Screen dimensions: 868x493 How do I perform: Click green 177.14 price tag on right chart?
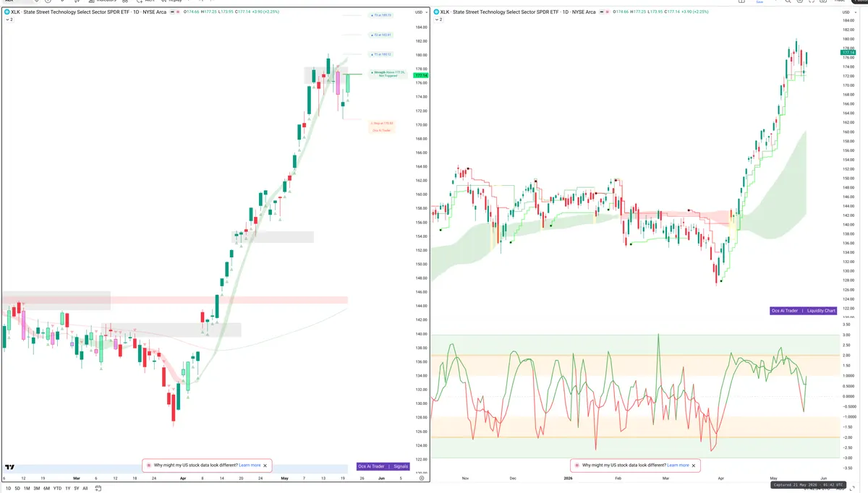(848, 53)
